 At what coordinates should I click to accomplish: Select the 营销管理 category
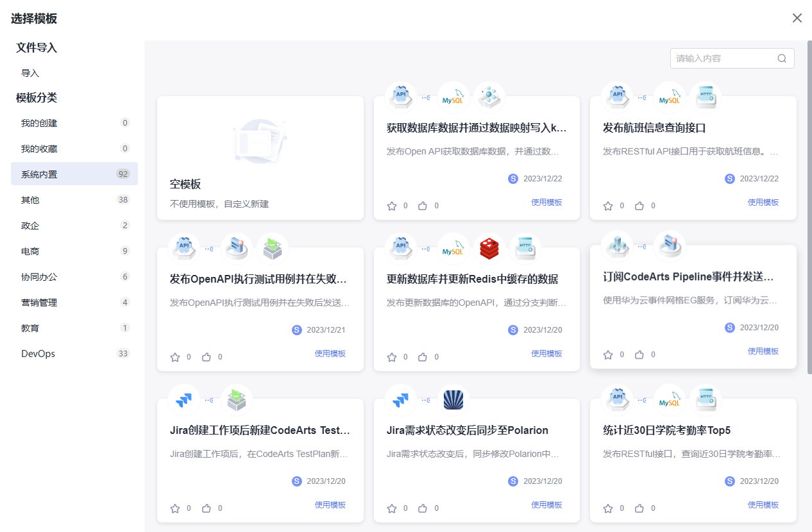[x=74, y=303]
